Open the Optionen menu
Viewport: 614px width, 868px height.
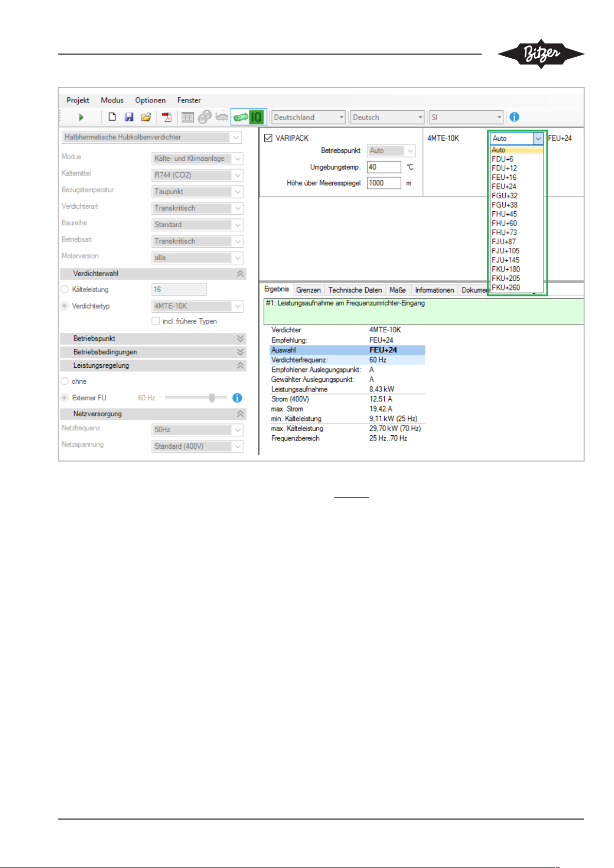point(150,100)
